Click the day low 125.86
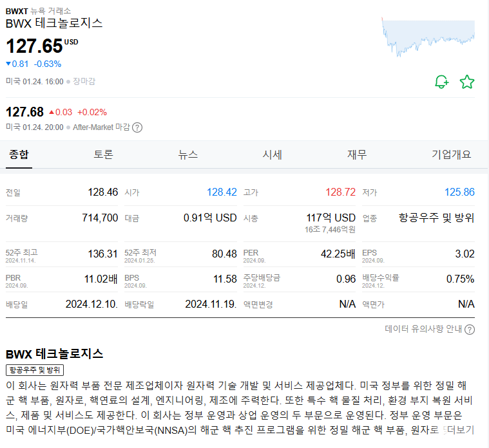Image resolution: width=489 pixels, height=448 pixels. tap(459, 192)
